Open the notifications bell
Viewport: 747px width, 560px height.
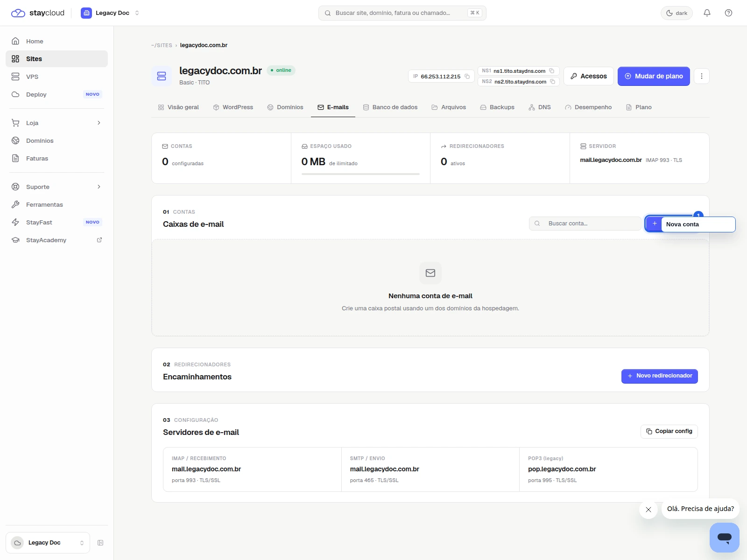click(707, 13)
